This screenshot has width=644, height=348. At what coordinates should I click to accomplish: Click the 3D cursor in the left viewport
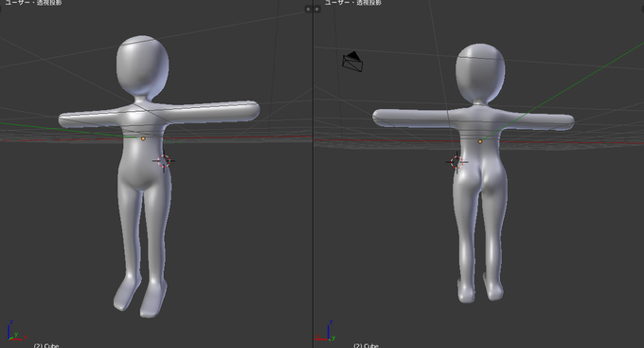(164, 161)
